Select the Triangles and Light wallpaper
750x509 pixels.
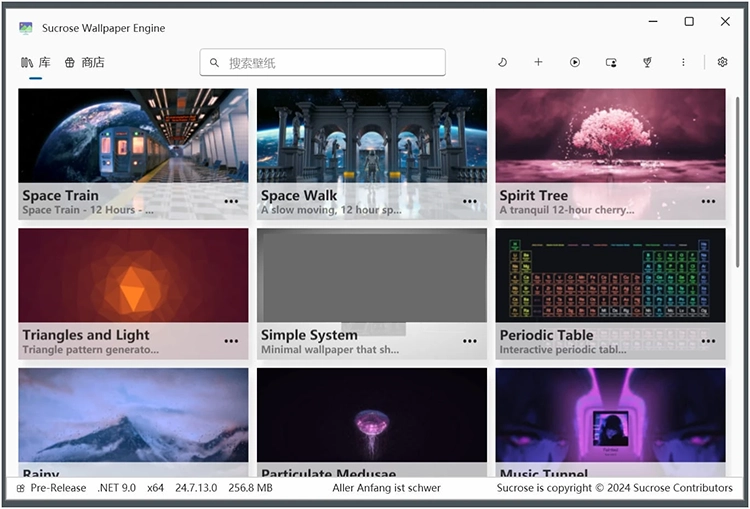point(133,276)
